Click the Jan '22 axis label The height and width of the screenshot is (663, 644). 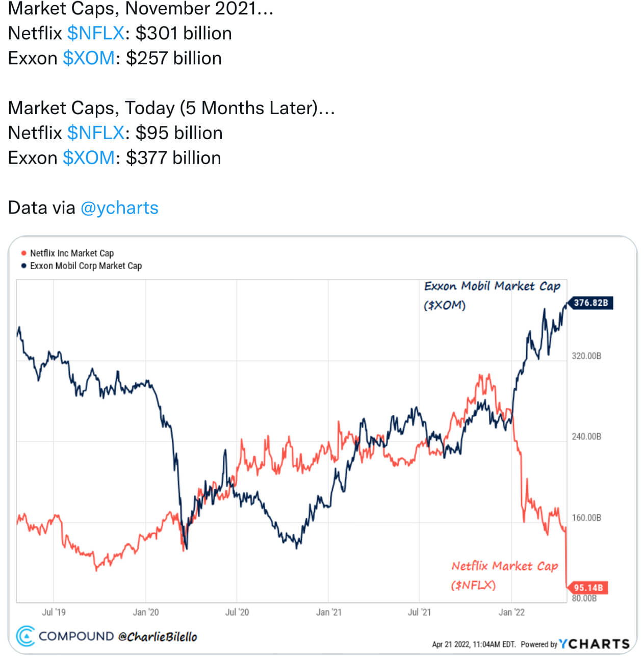pos(511,612)
